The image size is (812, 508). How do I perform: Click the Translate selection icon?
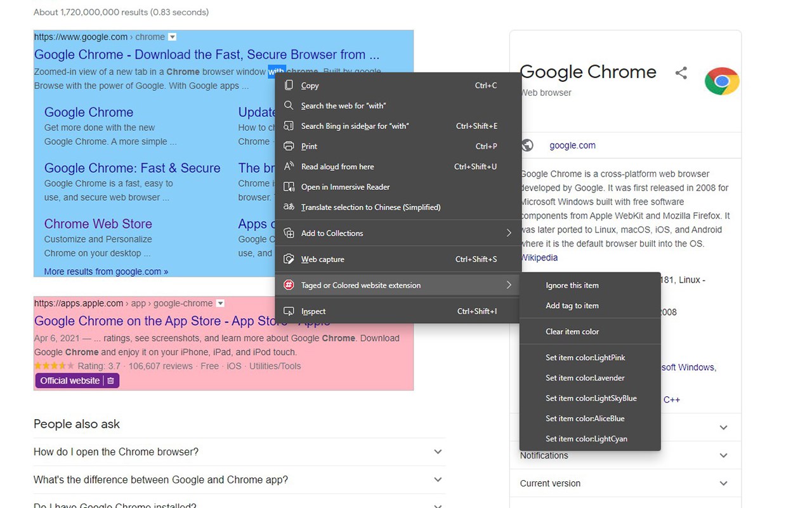coord(289,207)
